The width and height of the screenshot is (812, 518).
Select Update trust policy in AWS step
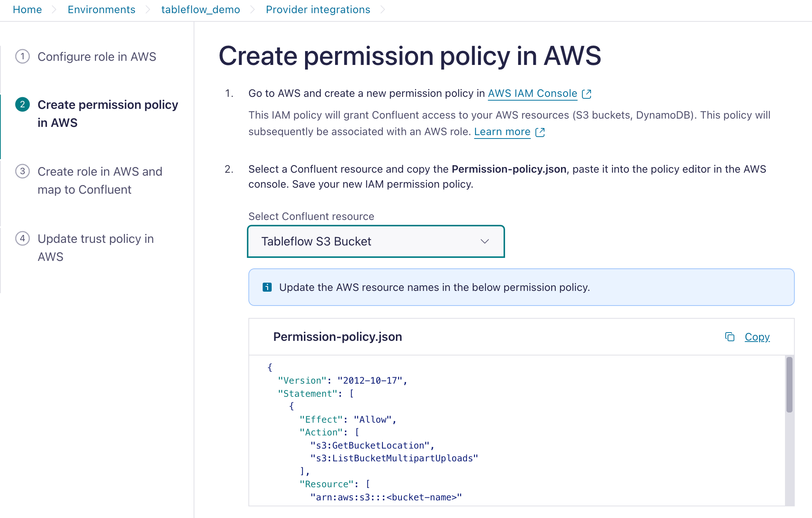tap(96, 248)
